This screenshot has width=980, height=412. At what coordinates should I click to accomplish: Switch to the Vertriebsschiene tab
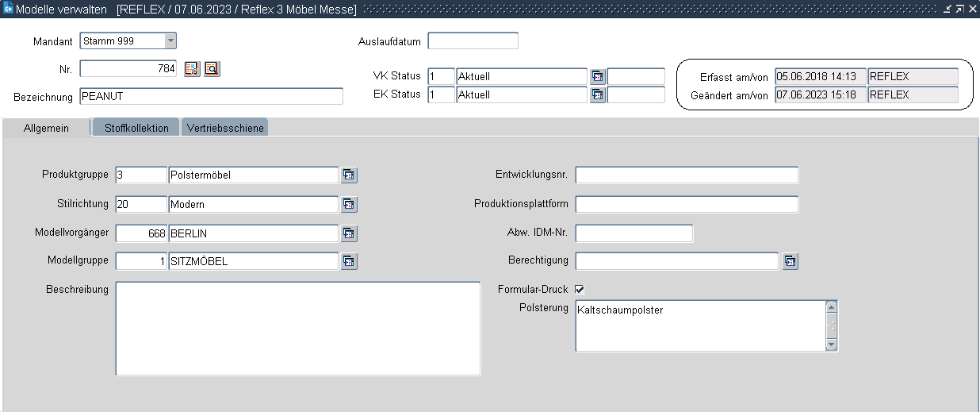pyautogui.click(x=225, y=128)
